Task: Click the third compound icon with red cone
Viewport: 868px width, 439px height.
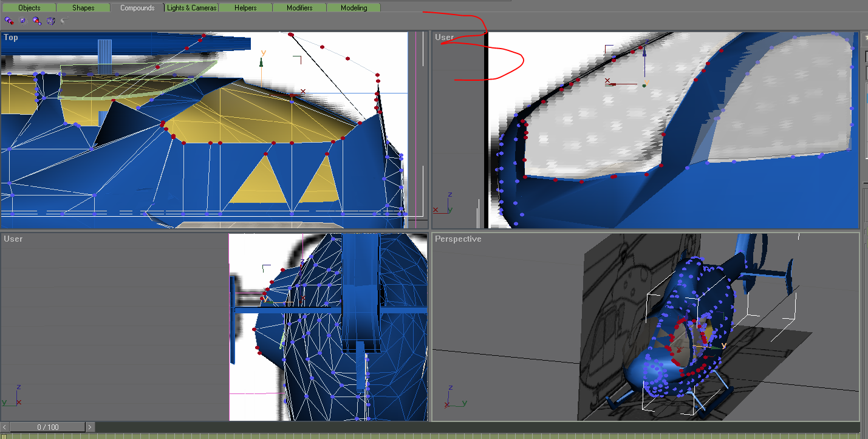Action: [x=37, y=21]
